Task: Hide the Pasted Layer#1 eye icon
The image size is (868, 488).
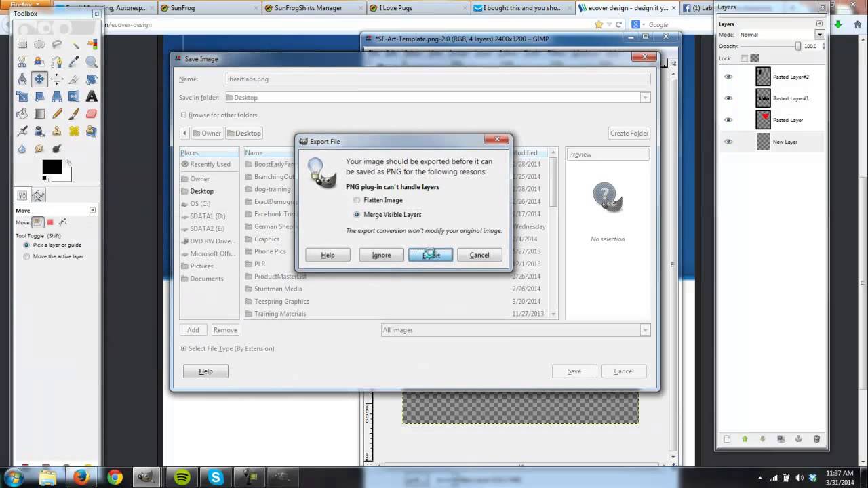Action: point(728,98)
